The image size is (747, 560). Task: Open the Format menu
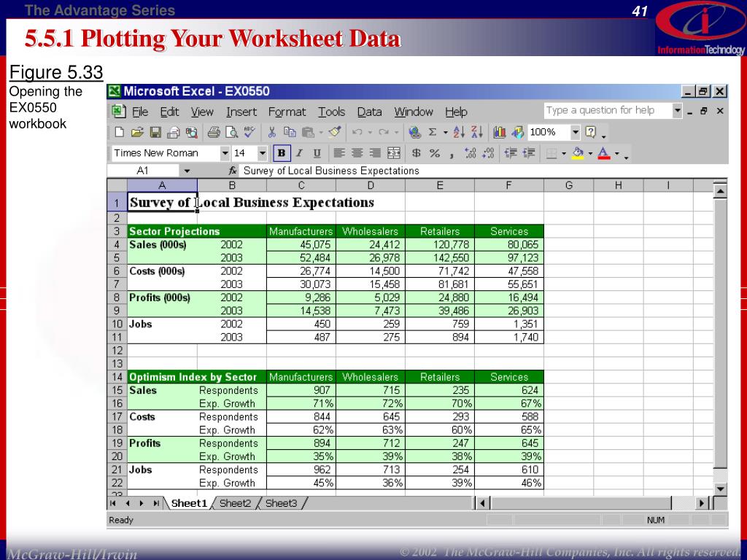[x=287, y=112]
